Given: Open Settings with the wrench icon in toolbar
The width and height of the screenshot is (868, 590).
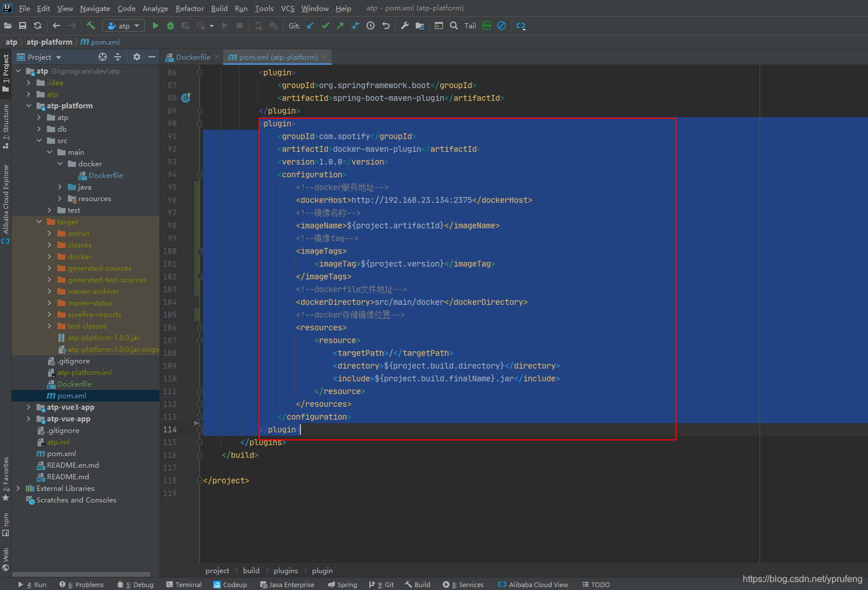Looking at the screenshot, I should [x=405, y=26].
